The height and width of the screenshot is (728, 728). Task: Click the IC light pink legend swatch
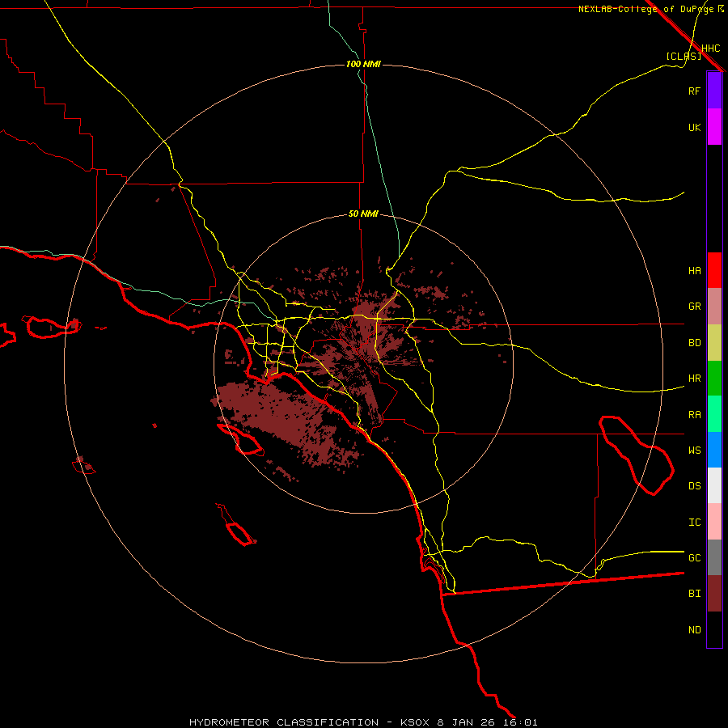coord(714,522)
